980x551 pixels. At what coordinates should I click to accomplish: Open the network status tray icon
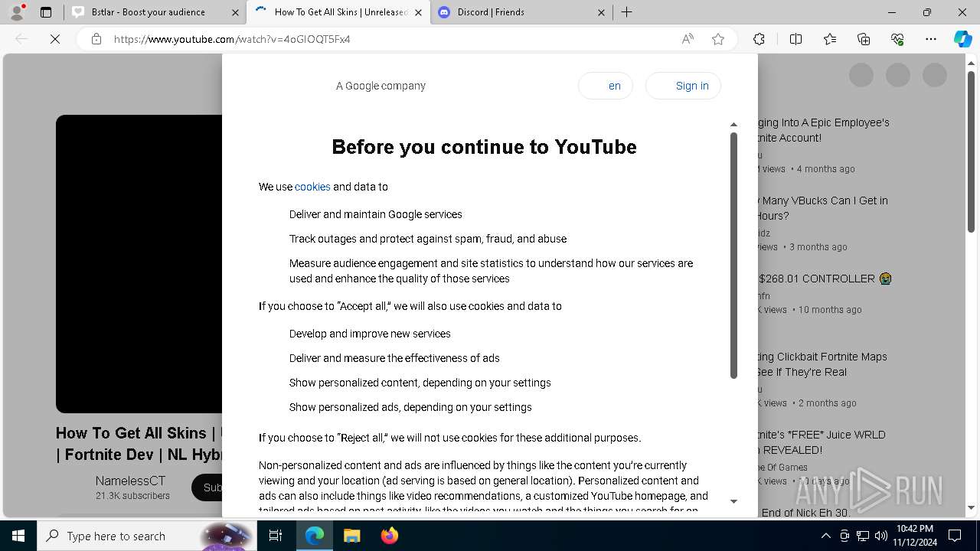click(x=863, y=536)
